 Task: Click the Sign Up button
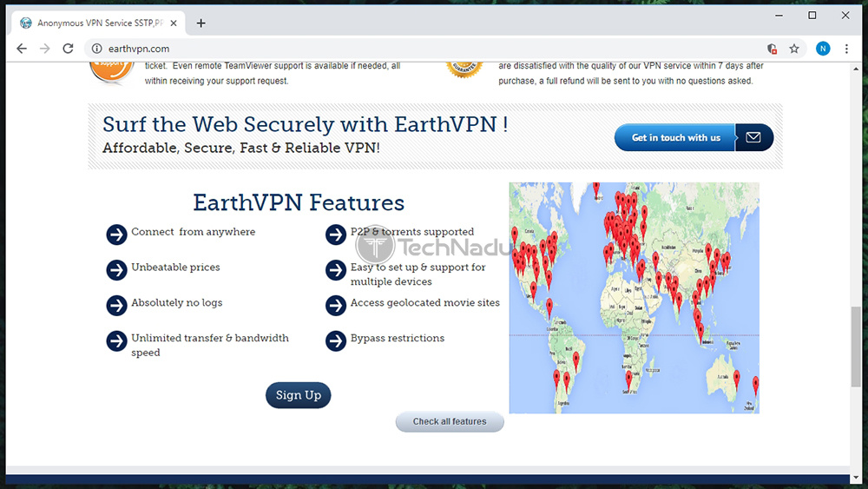[x=299, y=395]
